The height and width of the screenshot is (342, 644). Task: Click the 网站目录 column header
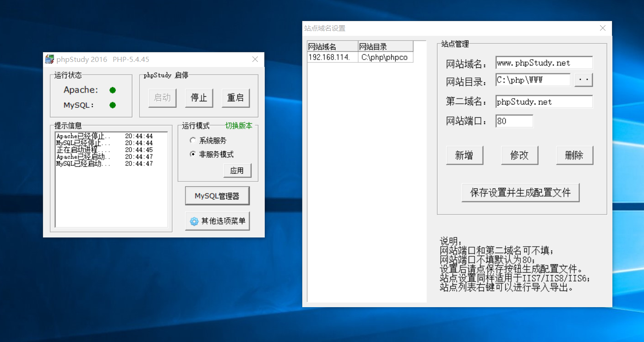385,46
